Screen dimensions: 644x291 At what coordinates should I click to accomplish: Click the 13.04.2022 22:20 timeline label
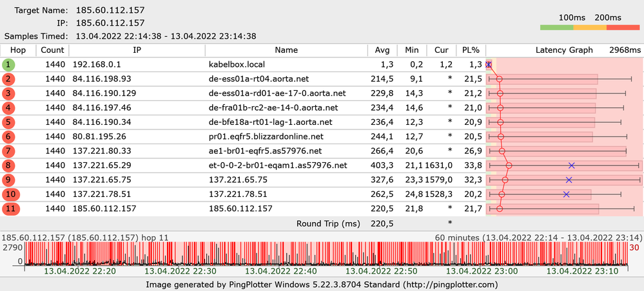[x=80, y=271]
